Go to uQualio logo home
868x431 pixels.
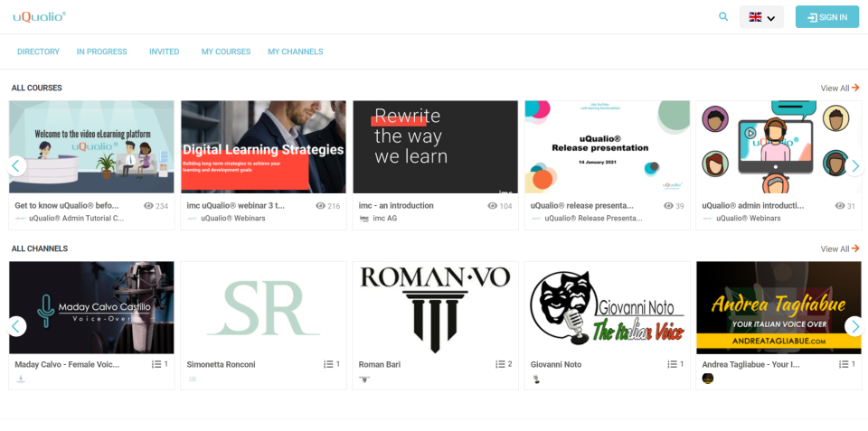click(39, 17)
